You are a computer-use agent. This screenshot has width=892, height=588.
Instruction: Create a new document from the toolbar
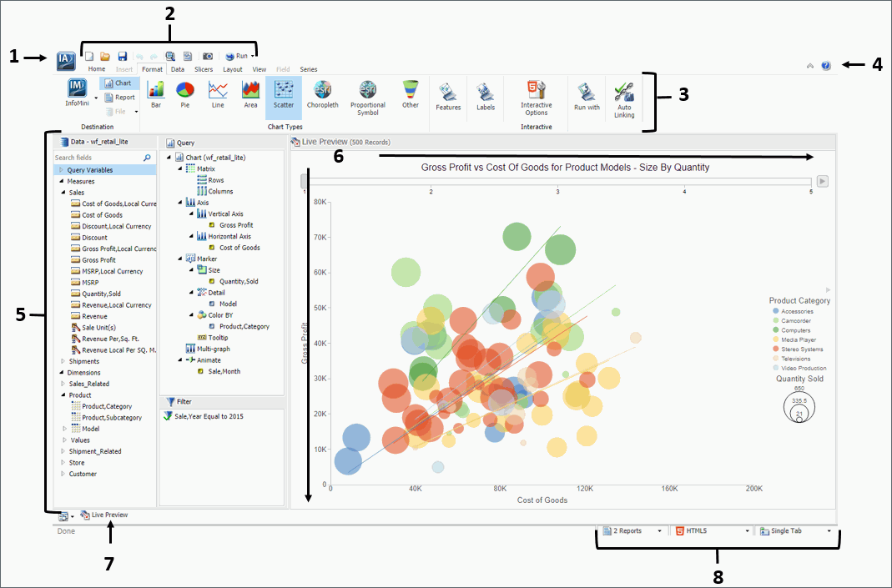tap(89, 57)
